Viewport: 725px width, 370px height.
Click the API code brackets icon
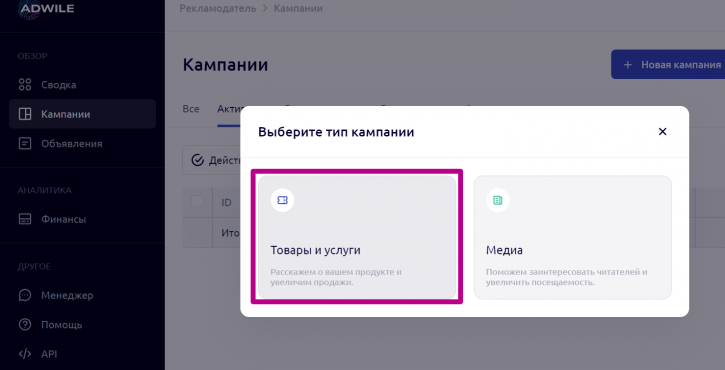click(25, 354)
